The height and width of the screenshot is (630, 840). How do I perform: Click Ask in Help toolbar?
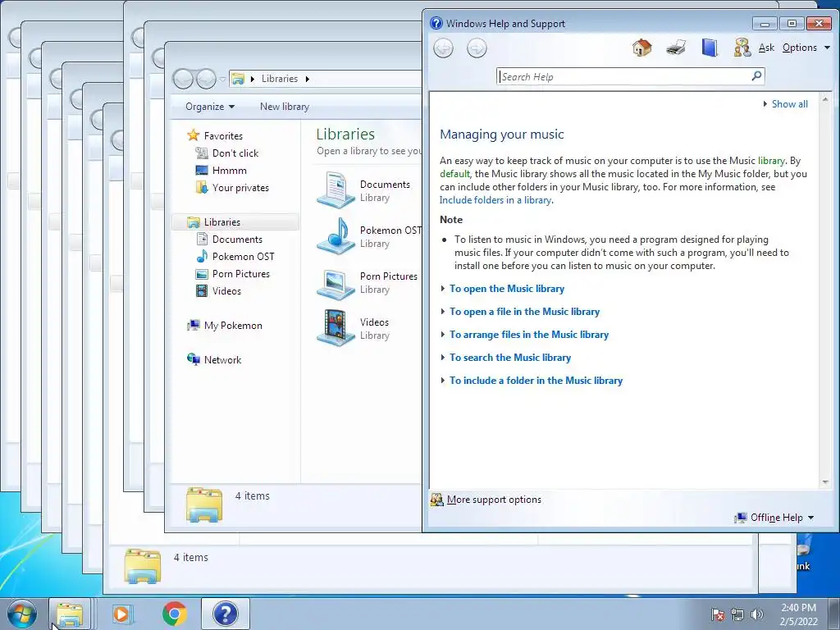766,47
